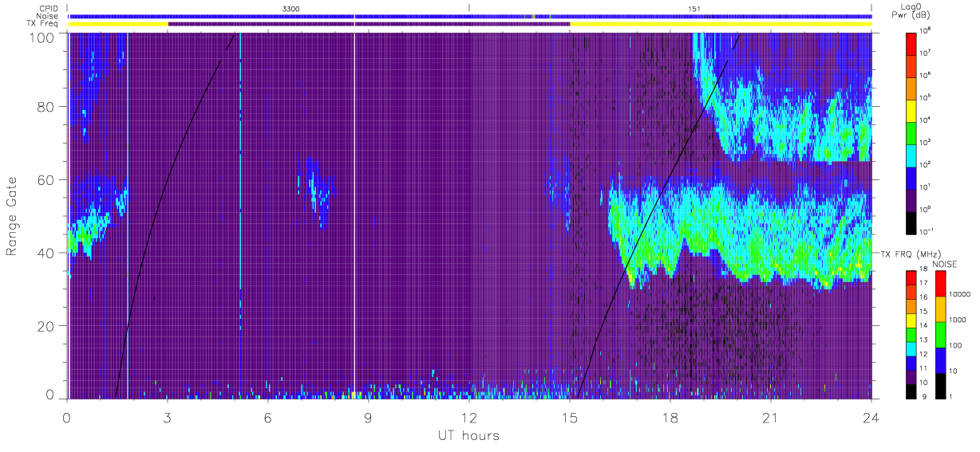Pick the purple swatch in TX FRQ colorbar
Screen dimensions: 980x452
tap(911, 375)
